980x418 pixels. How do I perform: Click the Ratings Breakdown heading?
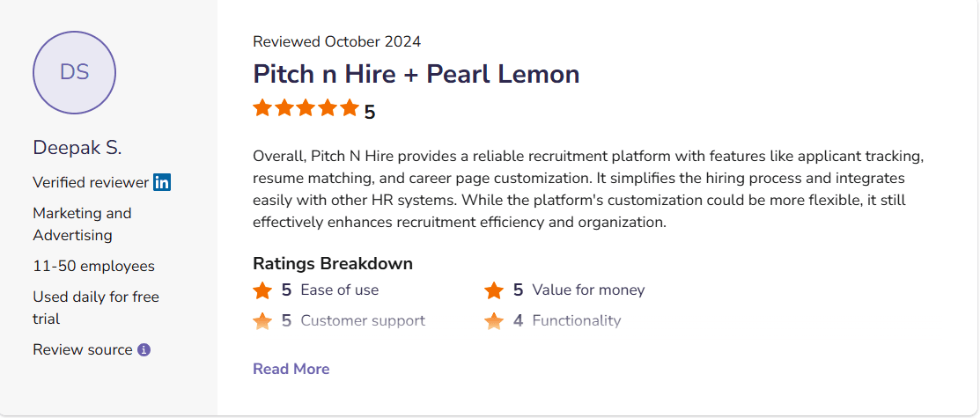pos(333,263)
